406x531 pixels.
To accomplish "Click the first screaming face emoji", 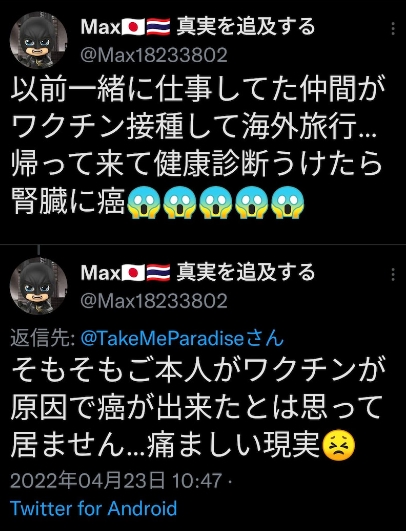I will 144,203.
